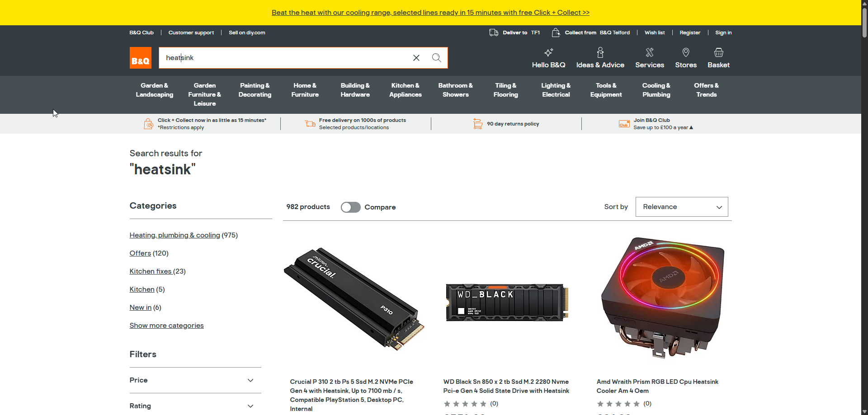Open Ideas & Advice icon
This screenshot has height=415, width=868.
click(600, 52)
